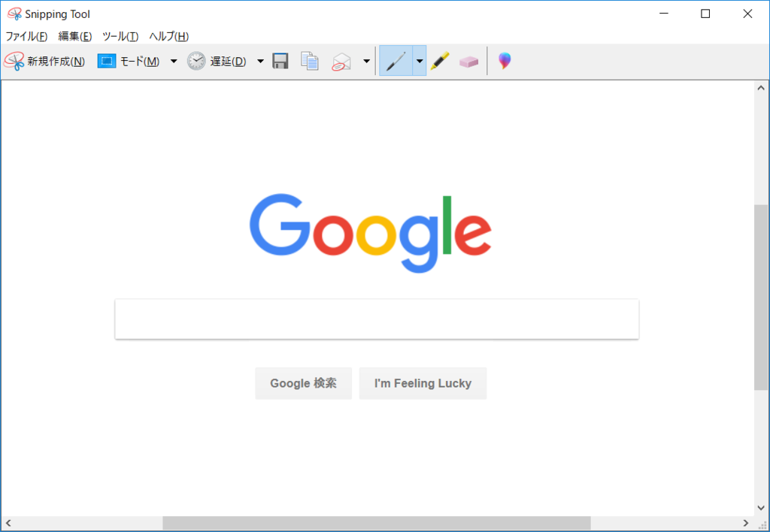The image size is (770, 532).
Task: Click the Google 検索 button
Action: 304,383
